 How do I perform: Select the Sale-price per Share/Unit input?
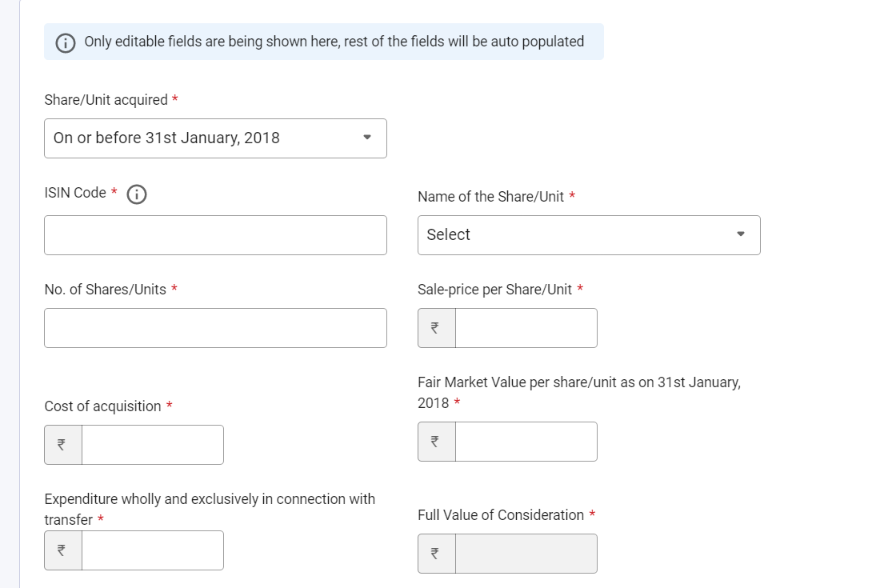[x=526, y=328]
